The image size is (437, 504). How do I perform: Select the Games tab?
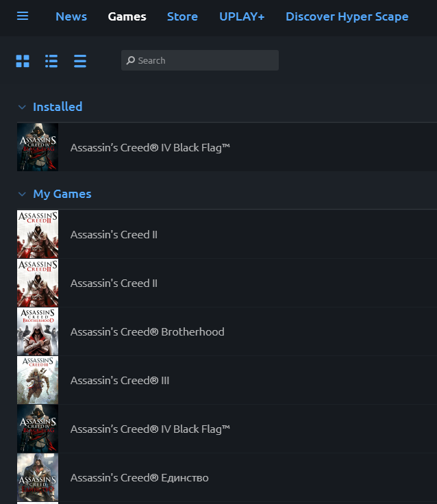pyautogui.click(x=127, y=16)
